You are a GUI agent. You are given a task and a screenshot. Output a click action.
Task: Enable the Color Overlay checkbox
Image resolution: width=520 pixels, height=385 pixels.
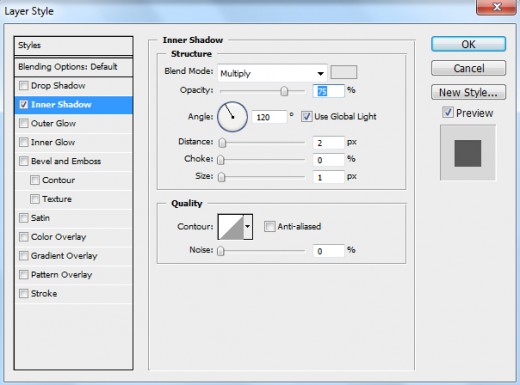pyautogui.click(x=24, y=237)
